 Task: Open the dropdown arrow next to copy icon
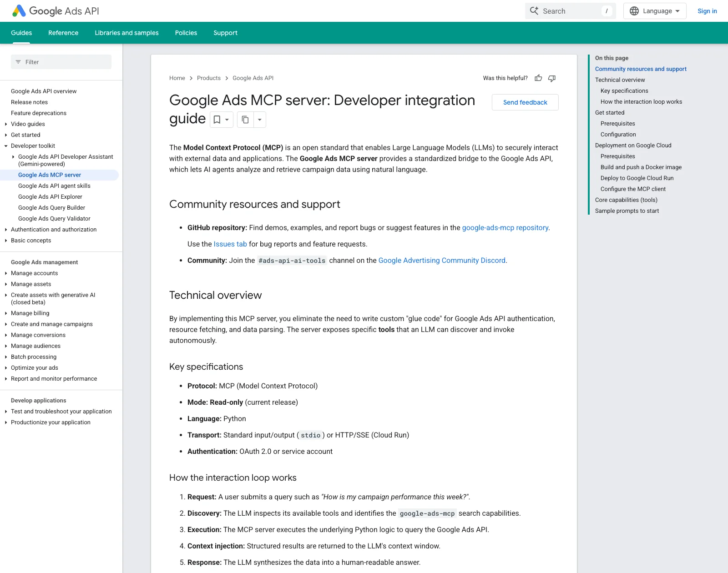260,120
